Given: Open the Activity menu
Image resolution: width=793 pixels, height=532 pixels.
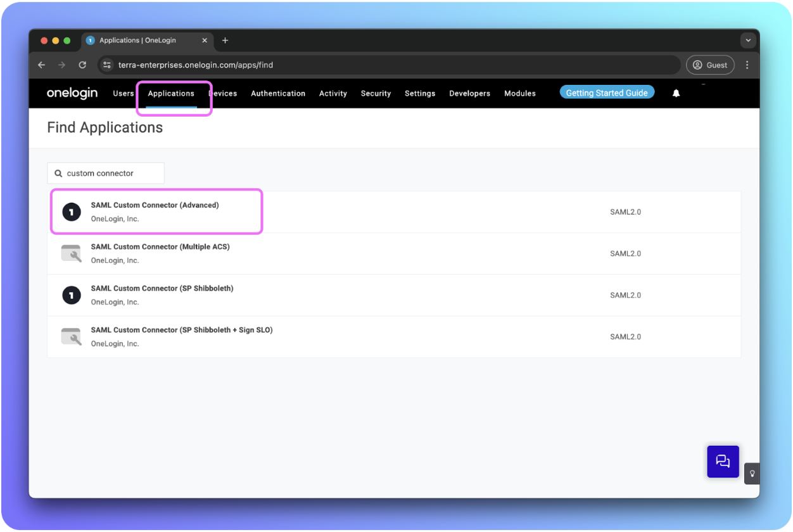Looking at the screenshot, I should tap(333, 93).
